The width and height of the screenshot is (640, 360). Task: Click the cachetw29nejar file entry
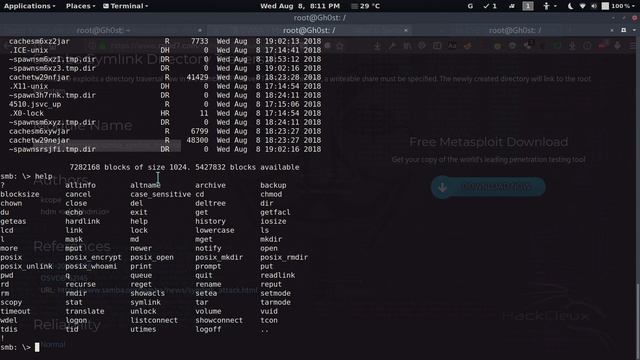click(39, 140)
